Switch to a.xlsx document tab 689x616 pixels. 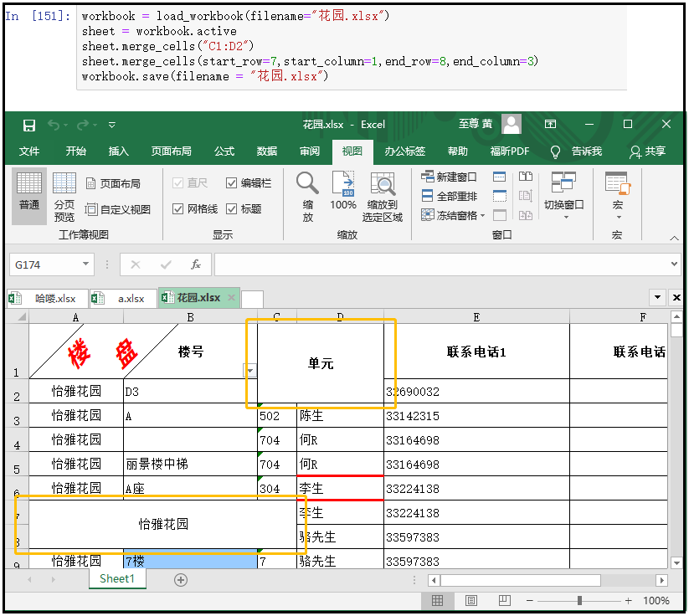pos(123,298)
